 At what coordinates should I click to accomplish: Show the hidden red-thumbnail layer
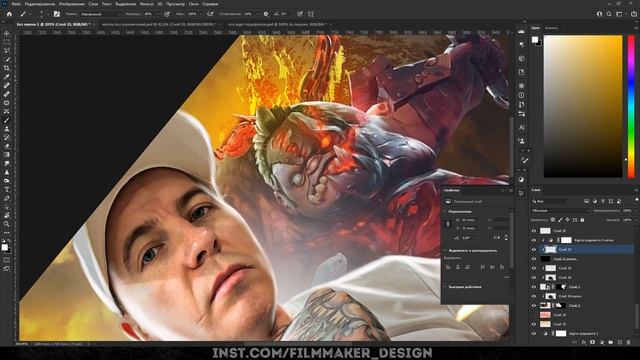tap(533, 315)
